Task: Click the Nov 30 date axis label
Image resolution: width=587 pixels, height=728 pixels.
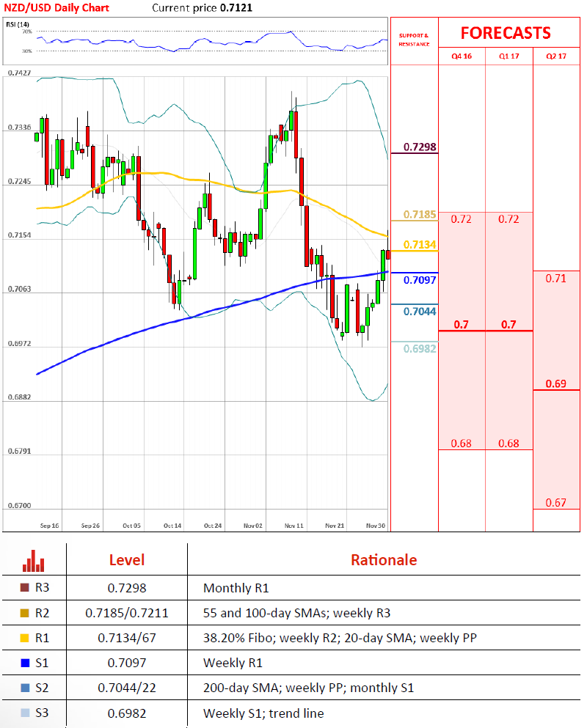Action: pyautogui.click(x=376, y=526)
